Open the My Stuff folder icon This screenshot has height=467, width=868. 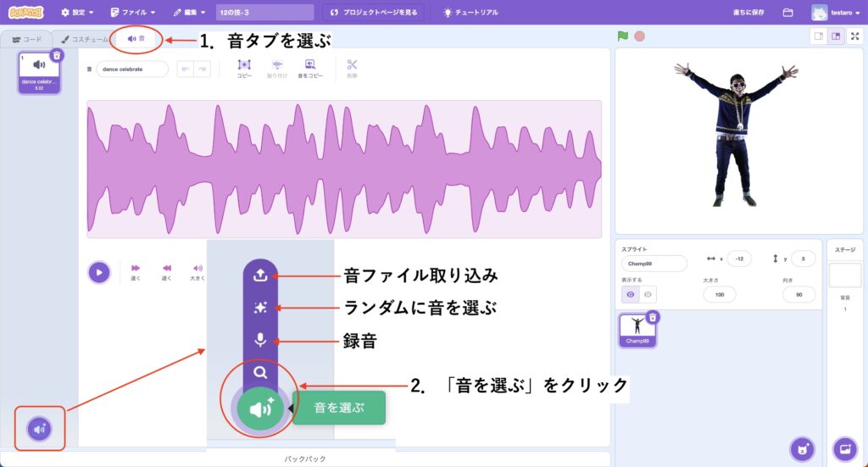(x=787, y=12)
